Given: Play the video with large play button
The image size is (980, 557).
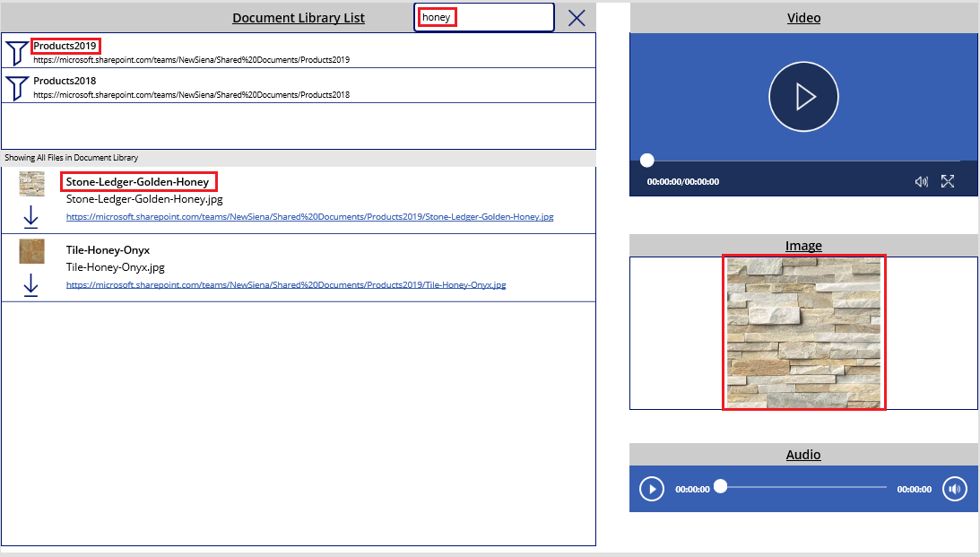Looking at the screenshot, I should click(803, 97).
